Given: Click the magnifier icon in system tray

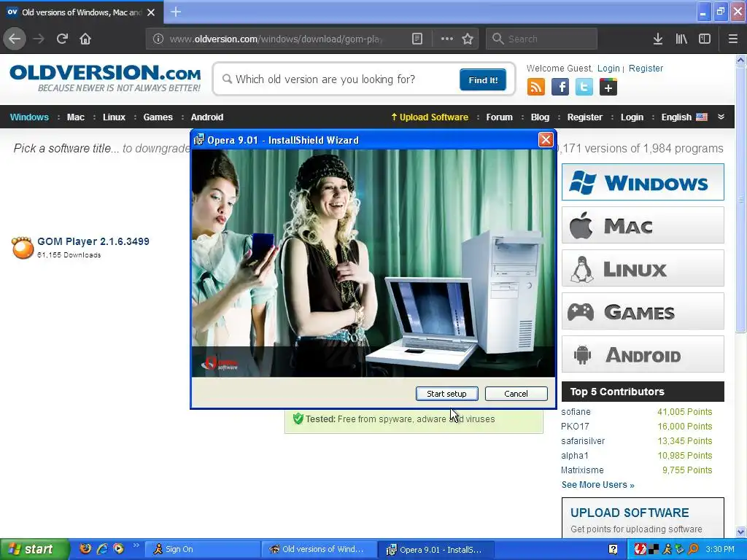Looking at the screenshot, I should (x=694, y=549).
